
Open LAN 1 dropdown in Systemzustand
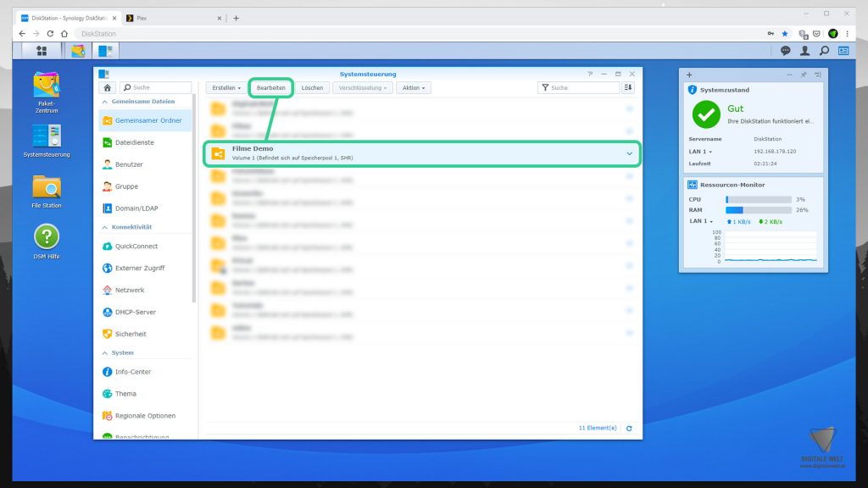pos(700,152)
